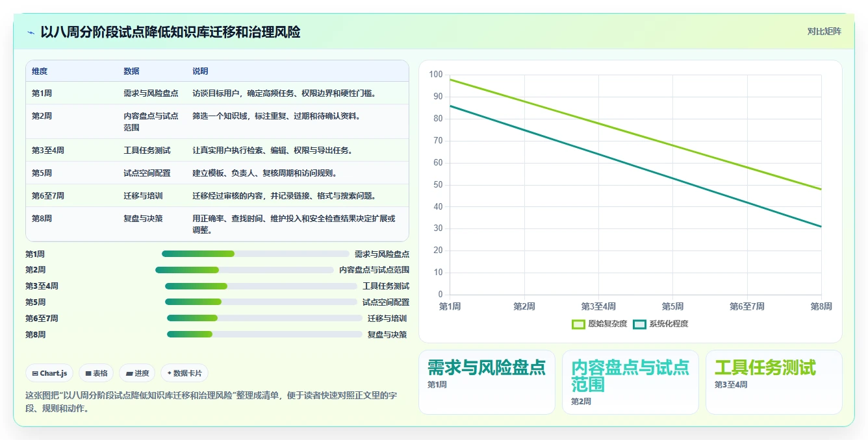Click the 第2周 progress bar

tap(244, 270)
